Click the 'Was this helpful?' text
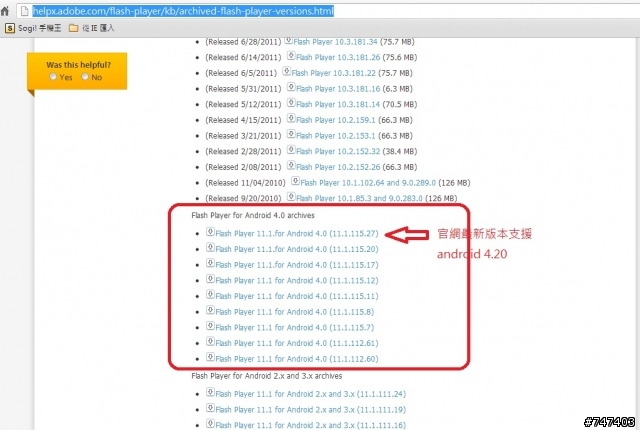Viewport: 640px width, 430px height. click(x=78, y=65)
